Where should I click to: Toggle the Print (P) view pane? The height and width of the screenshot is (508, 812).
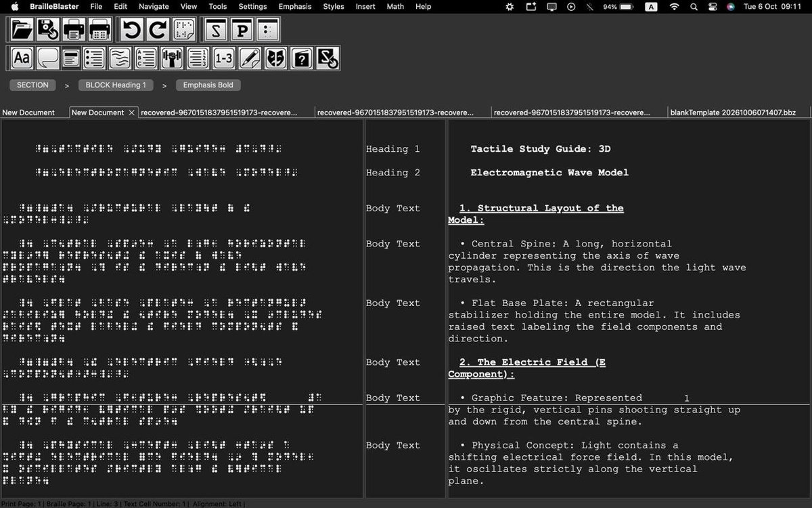[x=242, y=30]
